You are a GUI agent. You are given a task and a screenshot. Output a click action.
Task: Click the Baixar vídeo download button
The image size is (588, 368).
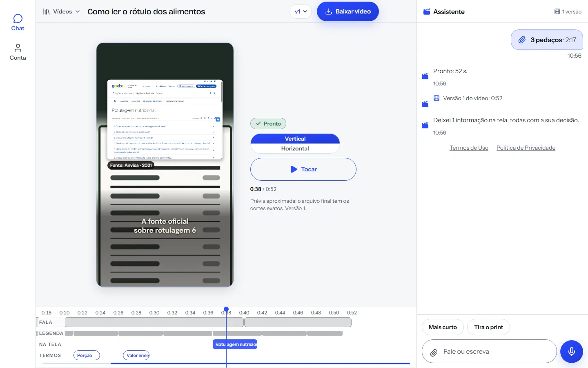[x=348, y=11]
